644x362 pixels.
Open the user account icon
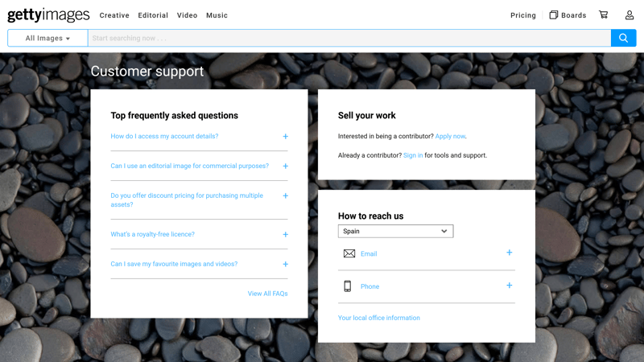point(630,14)
